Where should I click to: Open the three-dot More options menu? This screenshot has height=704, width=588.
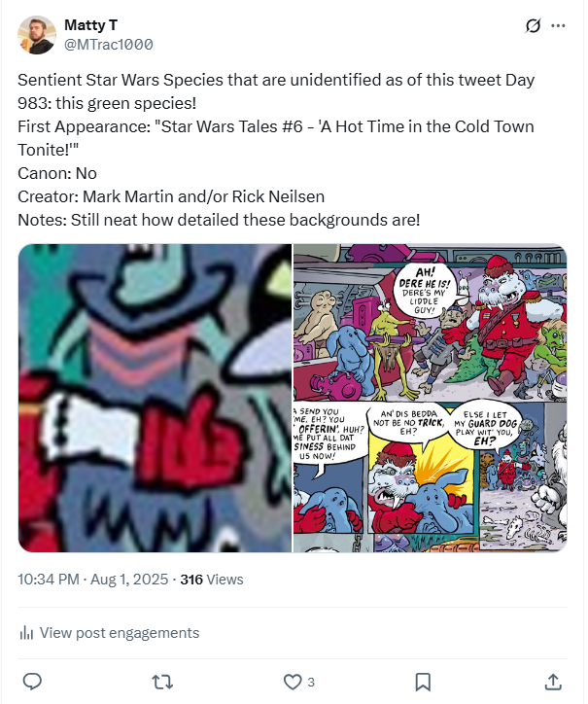(558, 26)
